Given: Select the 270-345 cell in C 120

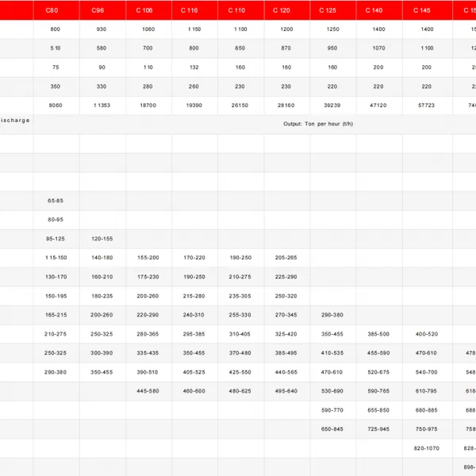Looking at the screenshot, I should tap(286, 315).
